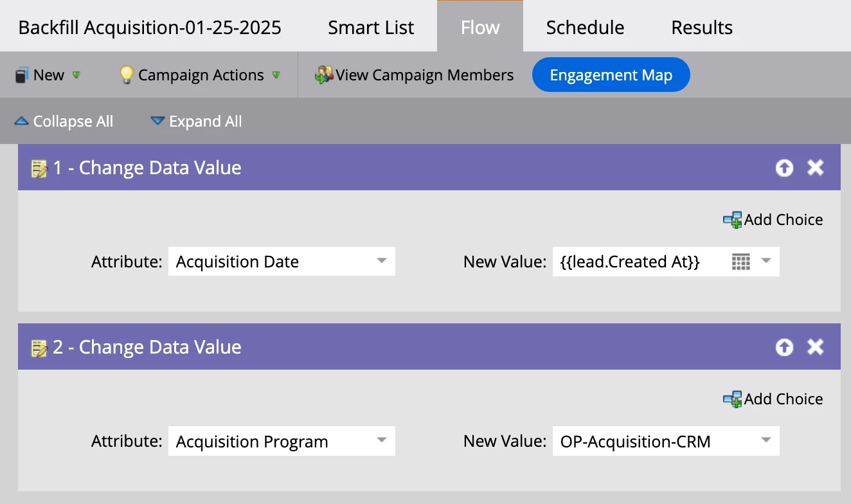This screenshot has width=851, height=504.
Task: Switch to the Schedule tab
Action: pyautogui.click(x=585, y=28)
